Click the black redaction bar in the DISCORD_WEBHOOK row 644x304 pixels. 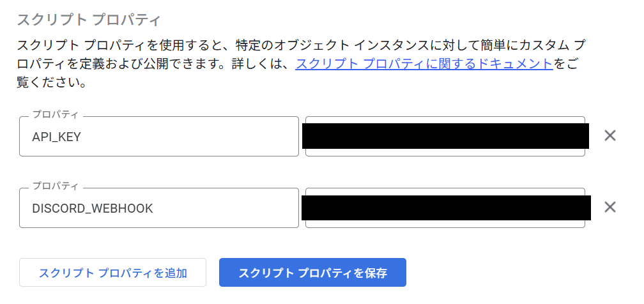pos(446,208)
